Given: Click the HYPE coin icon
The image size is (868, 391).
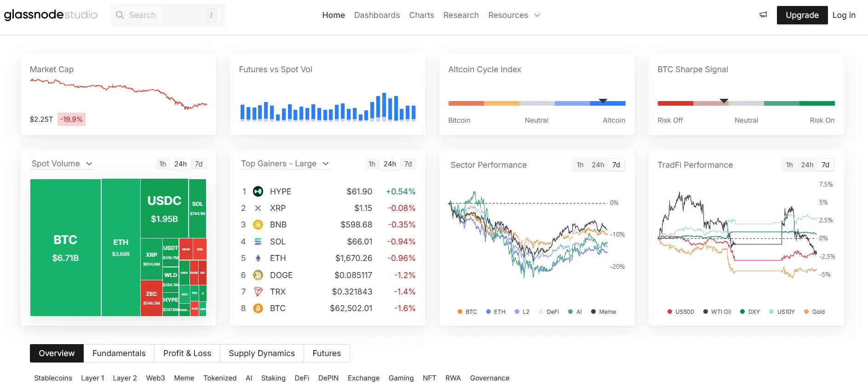Looking at the screenshot, I should pyautogui.click(x=258, y=191).
